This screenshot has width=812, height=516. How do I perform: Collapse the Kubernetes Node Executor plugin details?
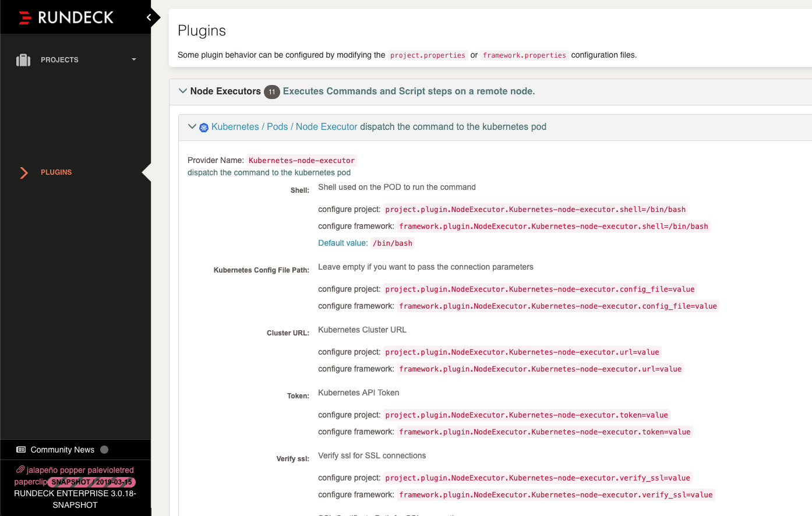pos(192,126)
